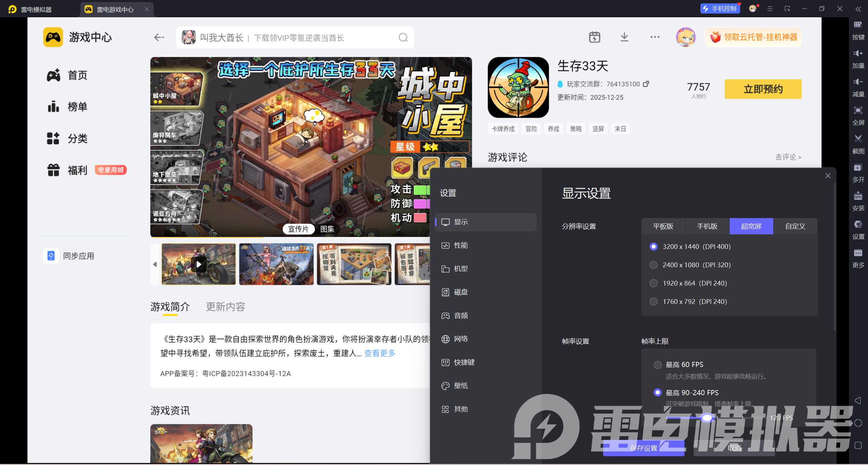
Task: Click the download arrow icon in header
Action: 624,37
